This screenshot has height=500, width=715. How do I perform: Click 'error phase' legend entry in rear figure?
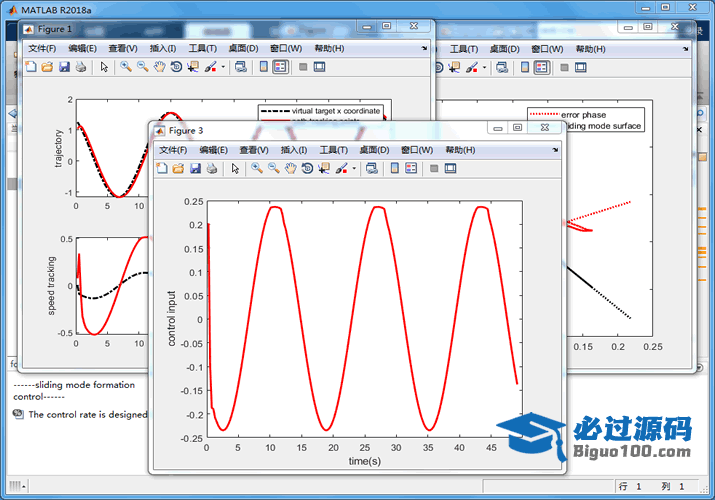coord(583,115)
